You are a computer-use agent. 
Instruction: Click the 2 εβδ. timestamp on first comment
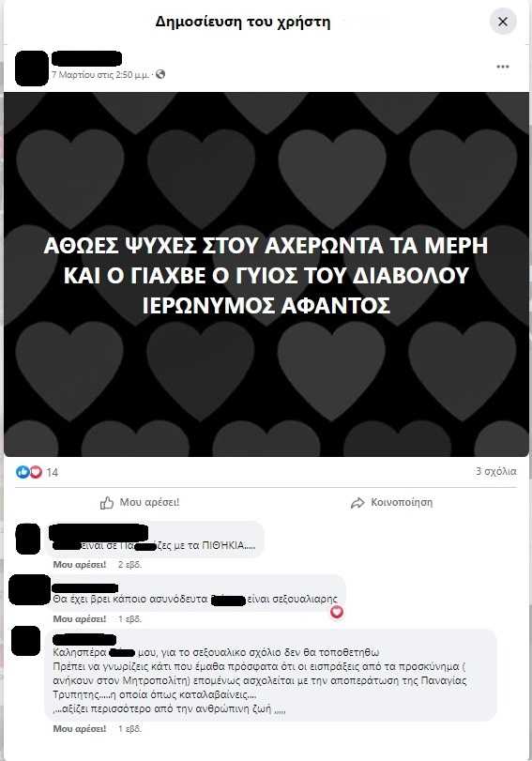coord(129,565)
